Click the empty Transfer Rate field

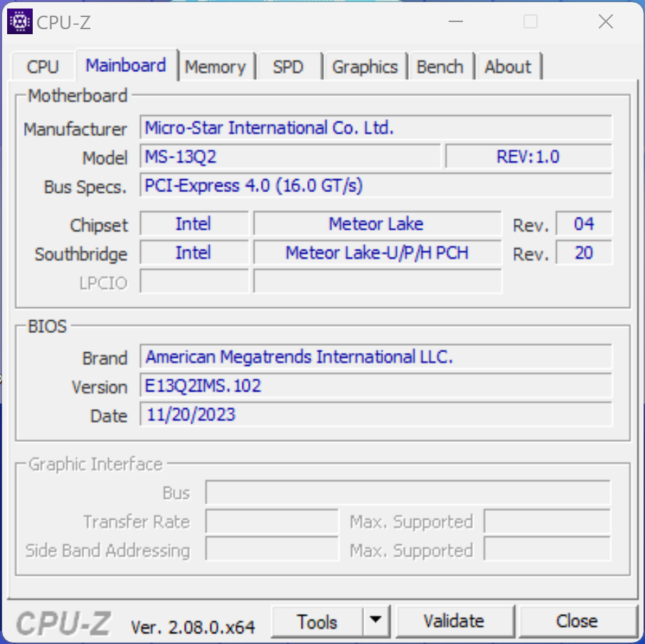coord(272,522)
